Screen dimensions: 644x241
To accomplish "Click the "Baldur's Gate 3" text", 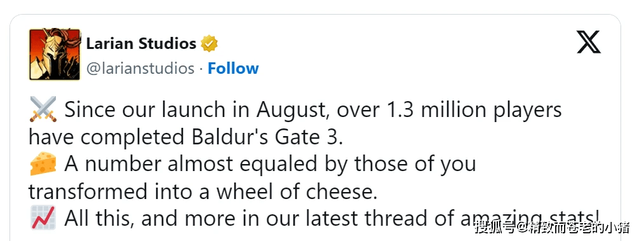I will click(272, 138).
